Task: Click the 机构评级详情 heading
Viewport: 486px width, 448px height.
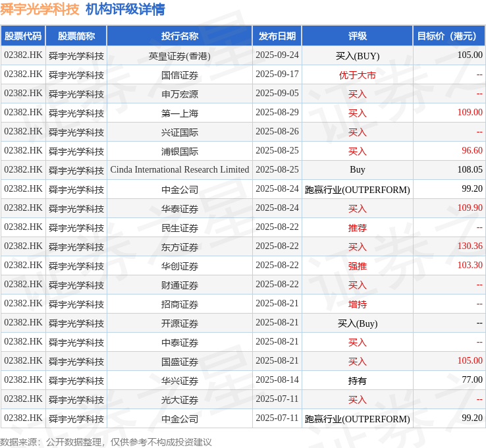Action: [125, 9]
